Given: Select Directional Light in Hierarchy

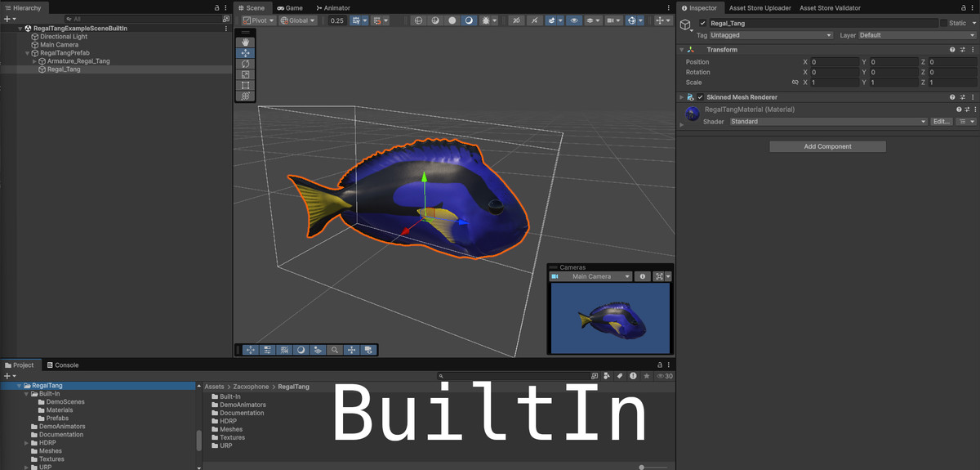Looking at the screenshot, I should click(63, 37).
